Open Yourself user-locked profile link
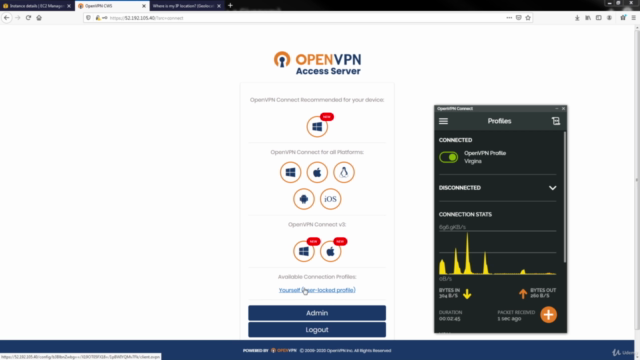Screen dimensions: 640x360 pyautogui.click(x=317, y=290)
